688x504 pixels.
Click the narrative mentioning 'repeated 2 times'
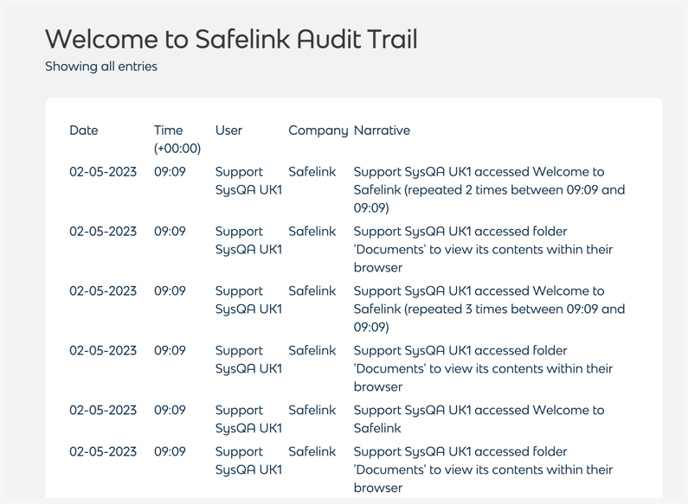[x=489, y=189]
